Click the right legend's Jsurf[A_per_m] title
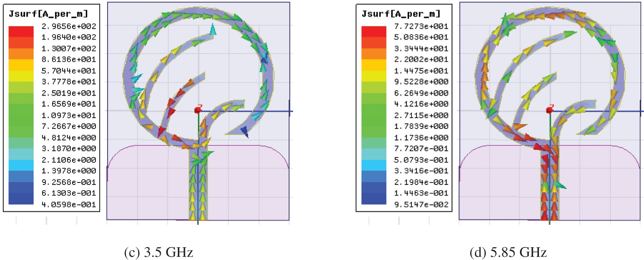644x260 pixels. tap(401, 14)
